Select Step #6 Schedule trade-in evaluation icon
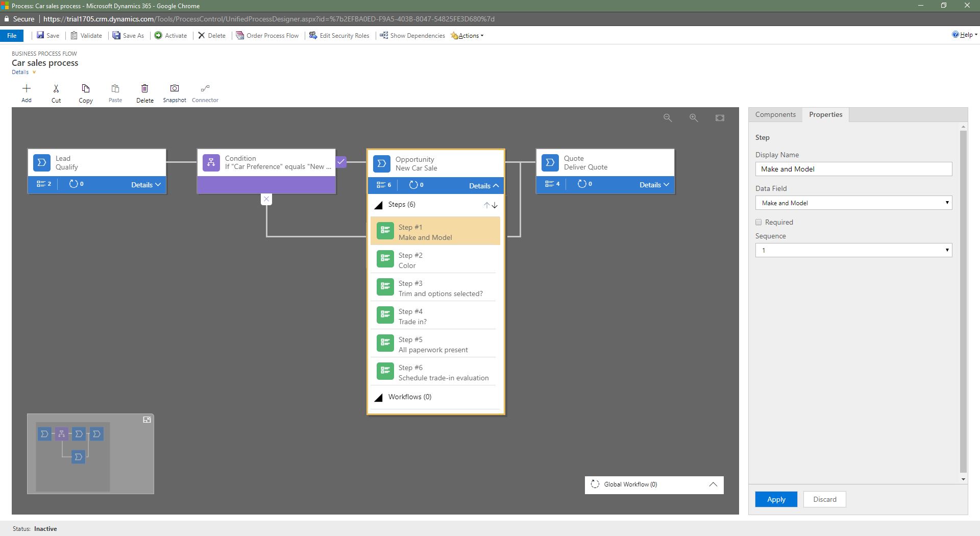Image resolution: width=980 pixels, height=536 pixels. [385, 371]
